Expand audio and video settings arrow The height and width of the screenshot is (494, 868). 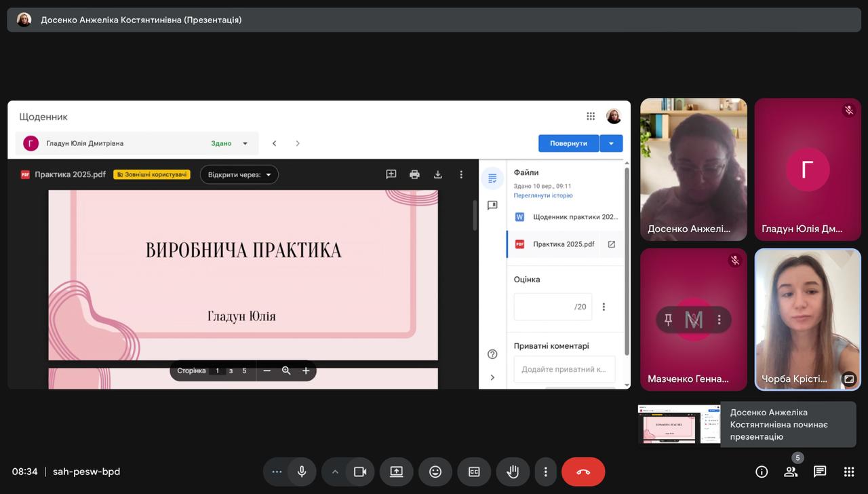pos(334,472)
